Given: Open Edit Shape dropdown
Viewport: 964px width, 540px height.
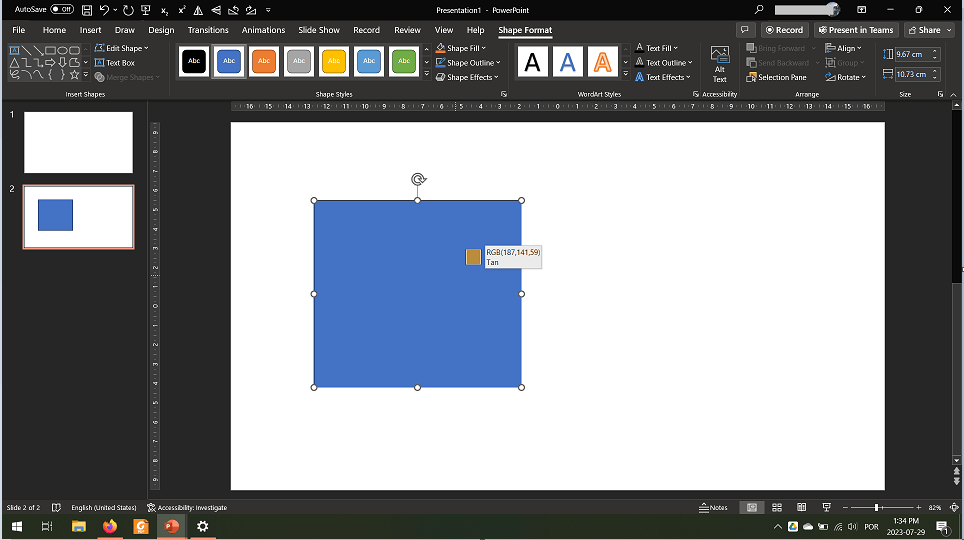Looking at the screenshot, I should point(122,48).
